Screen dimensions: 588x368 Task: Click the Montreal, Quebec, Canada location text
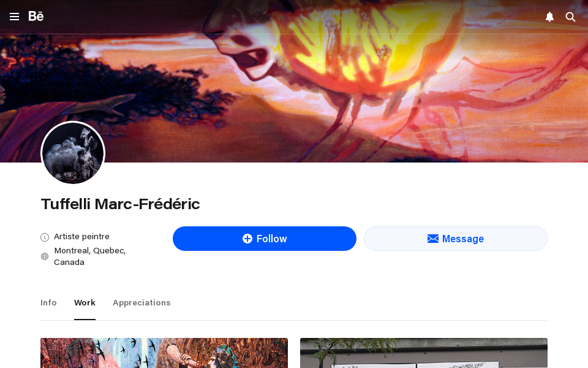click(89, 256)
